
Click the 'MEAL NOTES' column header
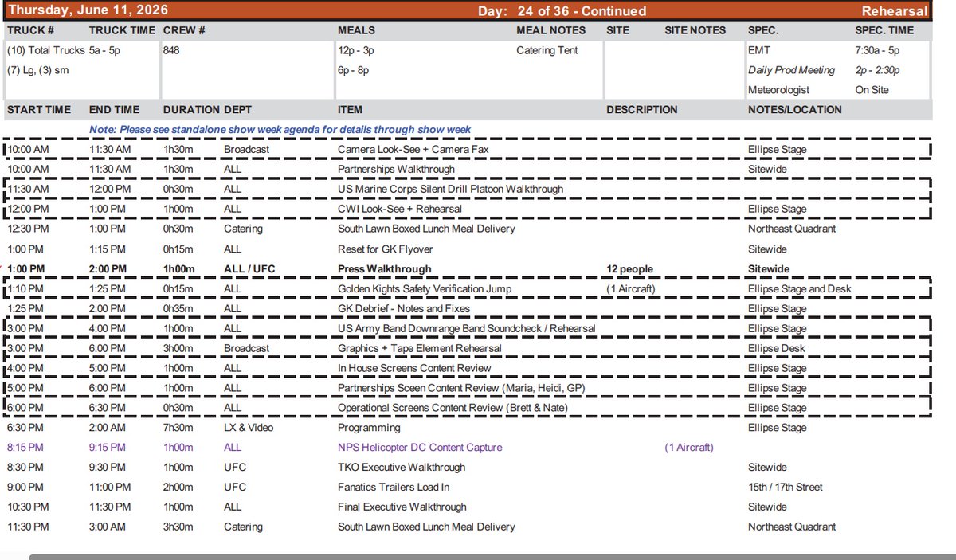(x=550, y=30)
